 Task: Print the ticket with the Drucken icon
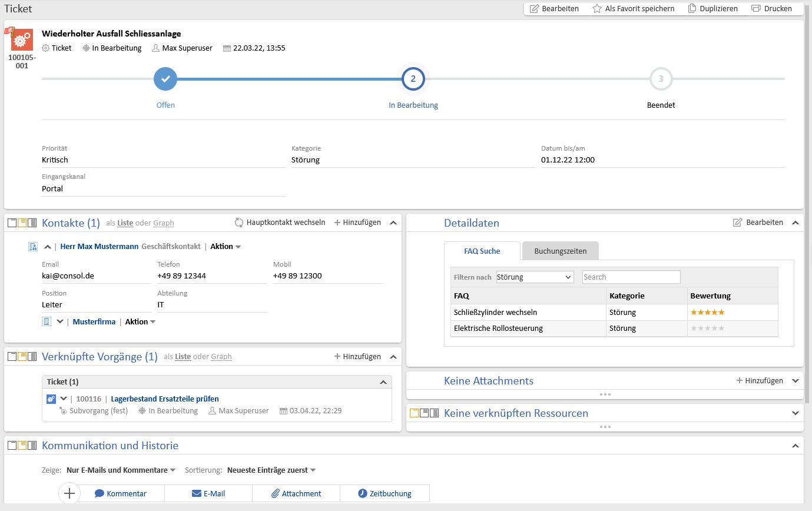click(x=755, y=8)
